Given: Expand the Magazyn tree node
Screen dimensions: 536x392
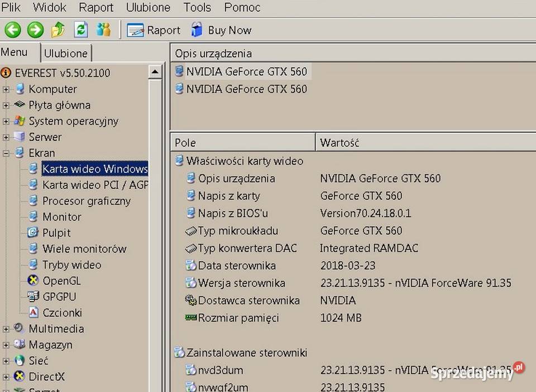Looking at the screenshot, I should click(6, 345).
